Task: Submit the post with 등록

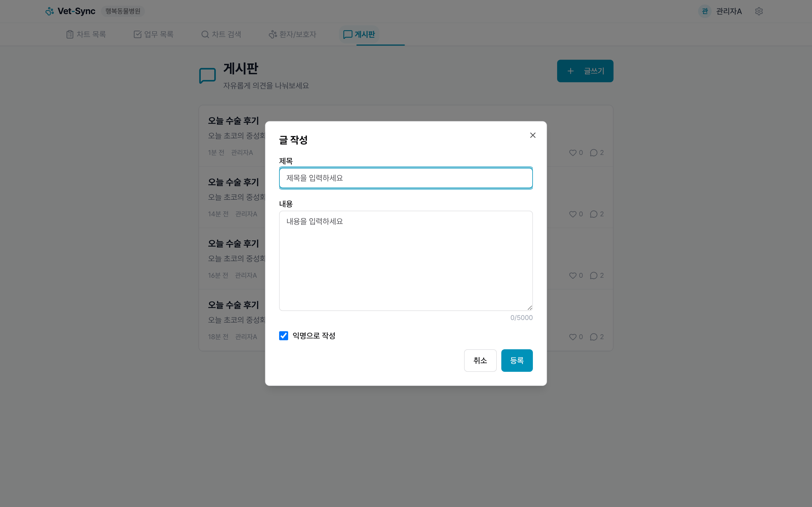Action: (517, 360)
